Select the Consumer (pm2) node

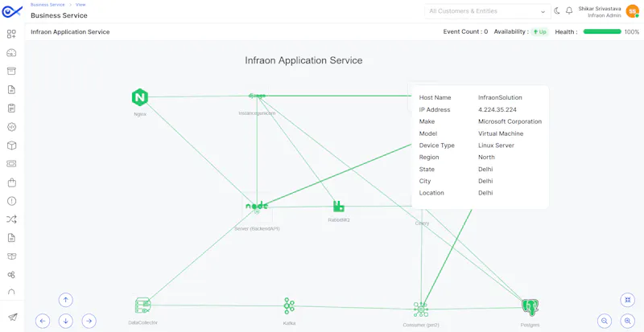click(421, 309)
